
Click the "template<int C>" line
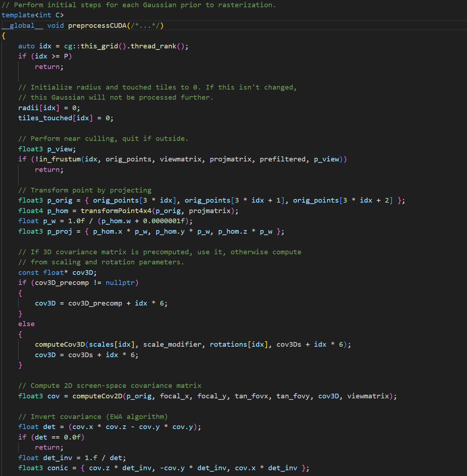[32, 15]
